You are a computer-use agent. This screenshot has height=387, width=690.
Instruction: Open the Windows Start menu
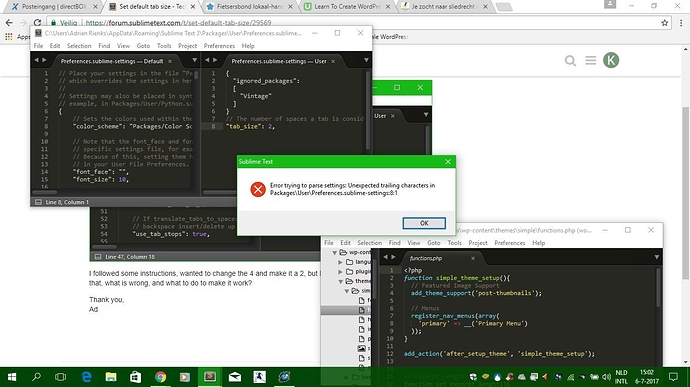[x=12, y=377]
